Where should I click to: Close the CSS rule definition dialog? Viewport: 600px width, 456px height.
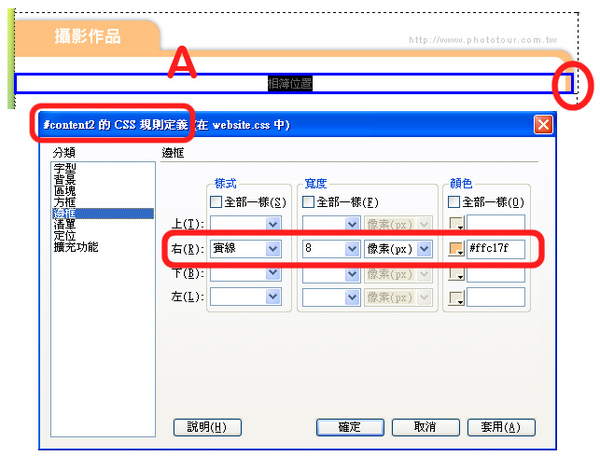(x=543, y=125)
